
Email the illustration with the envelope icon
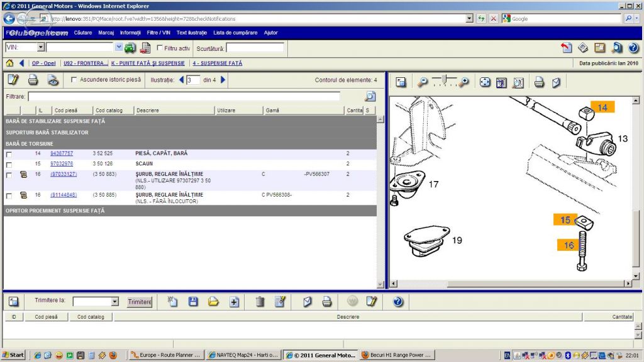click(556, 82)
